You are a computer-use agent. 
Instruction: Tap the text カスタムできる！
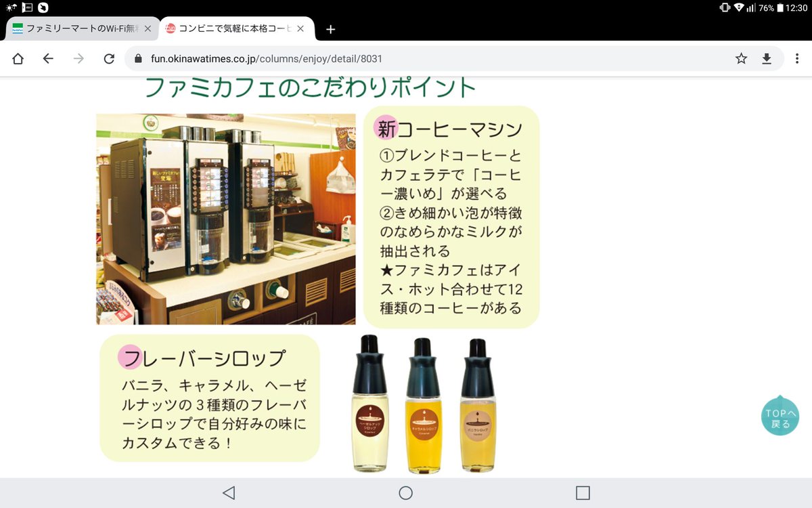pos(179,444)
